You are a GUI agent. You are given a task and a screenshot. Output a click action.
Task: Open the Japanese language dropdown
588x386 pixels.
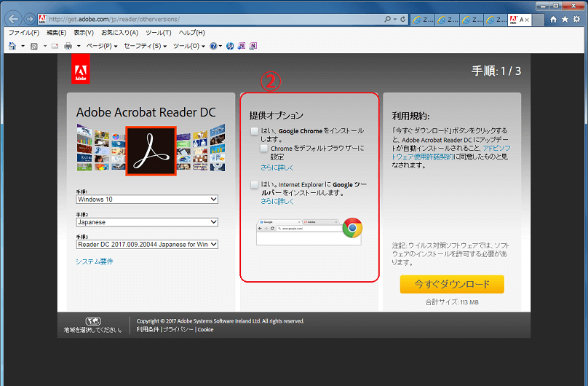tap(147, 222)
